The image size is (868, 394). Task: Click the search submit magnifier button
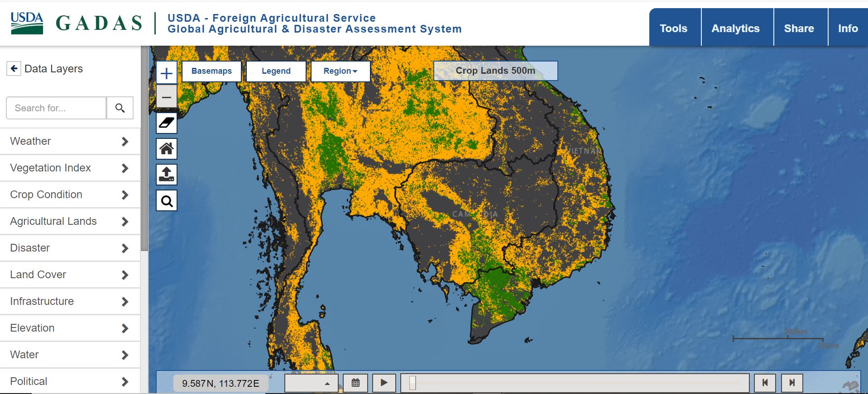(x=120, y=108)
